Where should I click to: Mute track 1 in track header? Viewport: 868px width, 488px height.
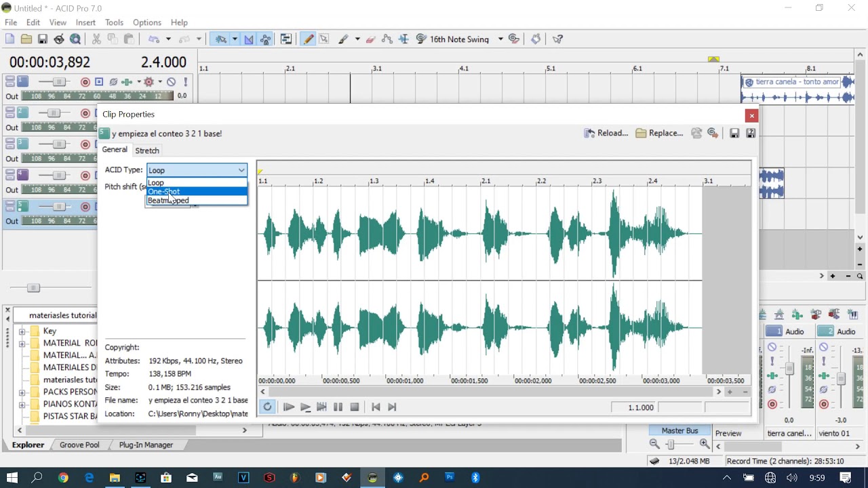pos(172,82)
